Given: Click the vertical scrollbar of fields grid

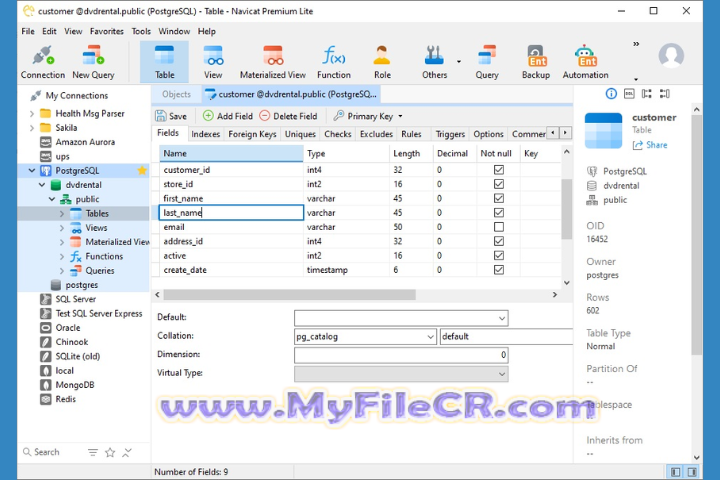Looking at the screenshot, I should coord(567,209).
